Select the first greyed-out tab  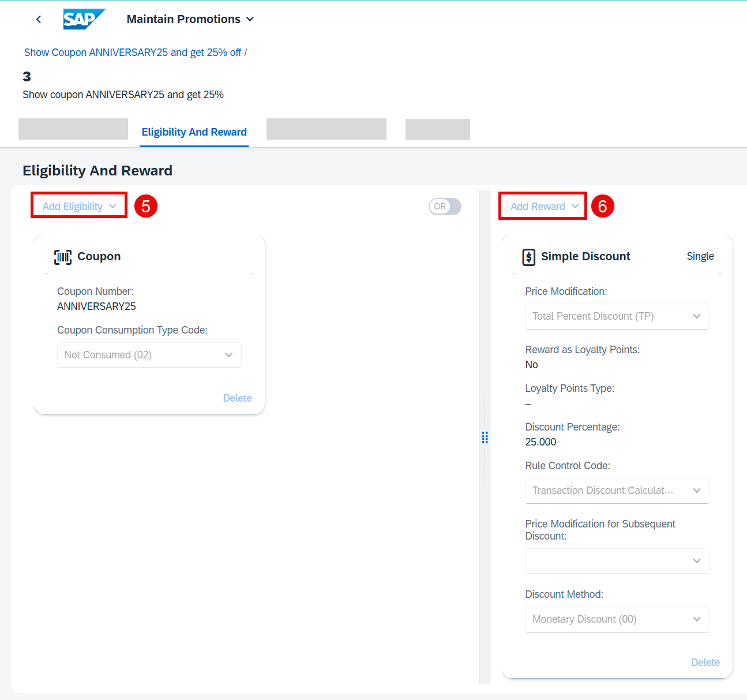[x=73, y=129]
